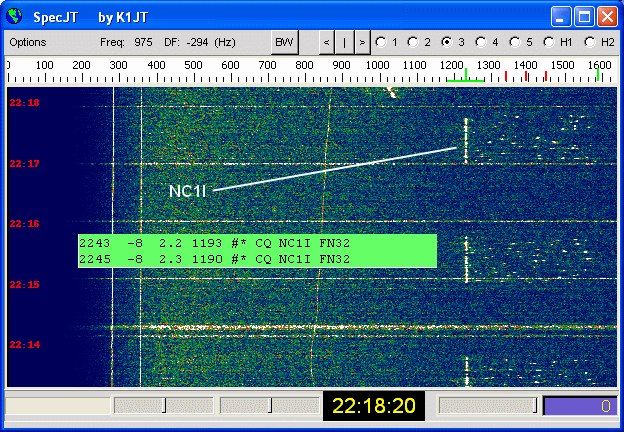Click the 1000 mark on frequency scale
This screenshot has height=432, width=624.
click(378, 65)
